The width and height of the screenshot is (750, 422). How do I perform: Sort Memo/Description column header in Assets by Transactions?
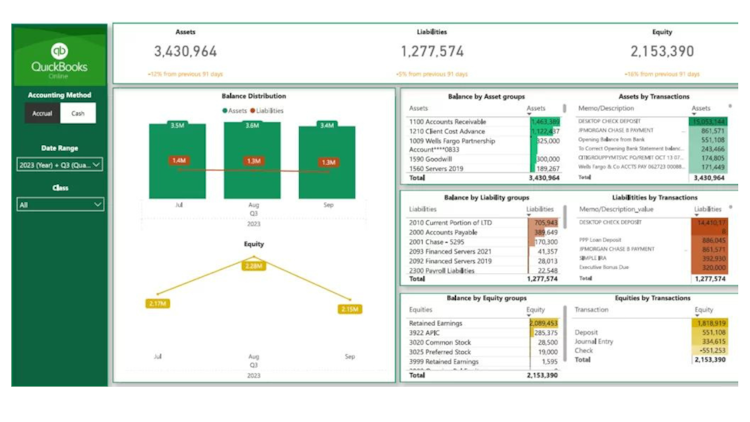coord(606,109)
